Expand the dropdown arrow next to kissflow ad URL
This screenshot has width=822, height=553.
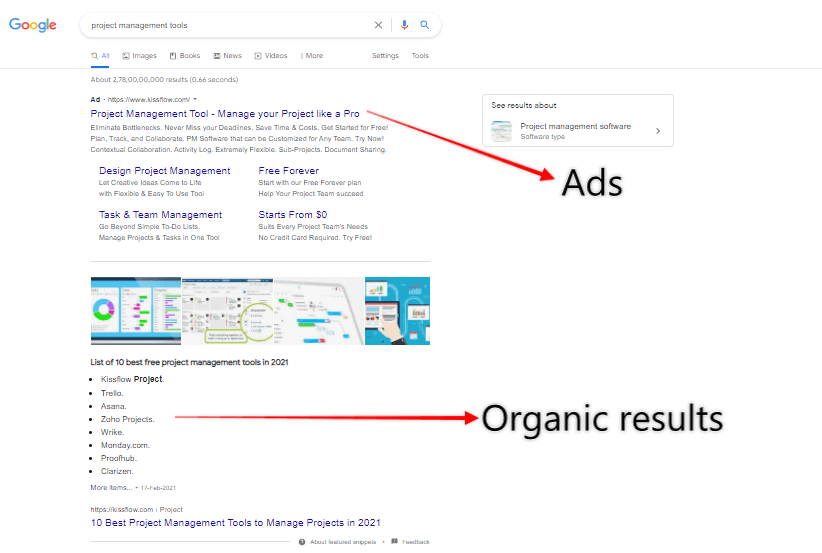195,99
